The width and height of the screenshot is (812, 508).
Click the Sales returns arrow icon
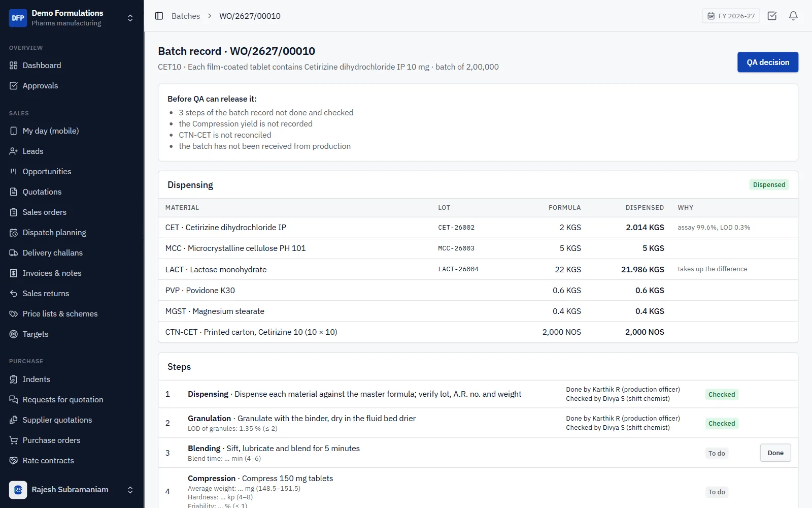tap(14, 294)
